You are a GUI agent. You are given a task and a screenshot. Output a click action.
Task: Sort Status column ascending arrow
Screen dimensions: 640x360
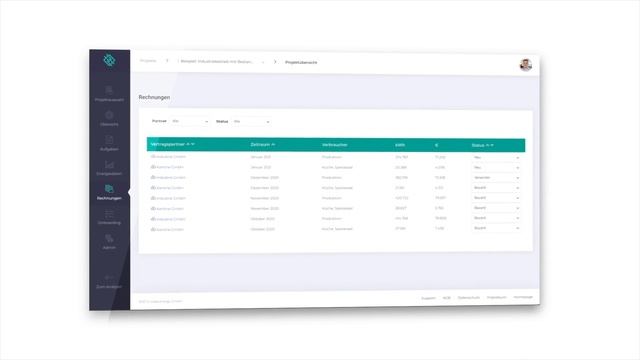(x=487, y=145)
